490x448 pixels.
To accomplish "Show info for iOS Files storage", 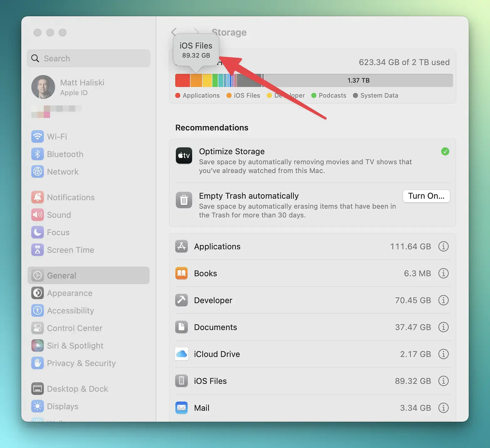I will [443, 381].
